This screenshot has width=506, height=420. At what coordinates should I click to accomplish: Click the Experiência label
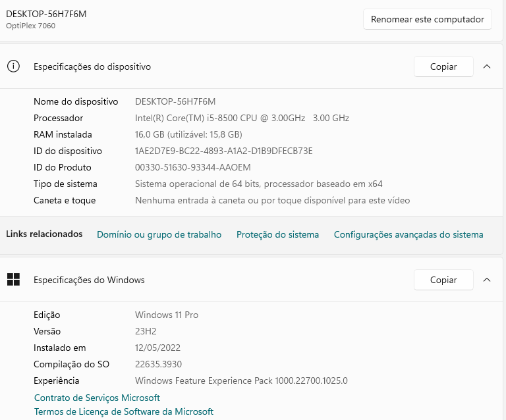pyautogui.click(x=56, y=381)
